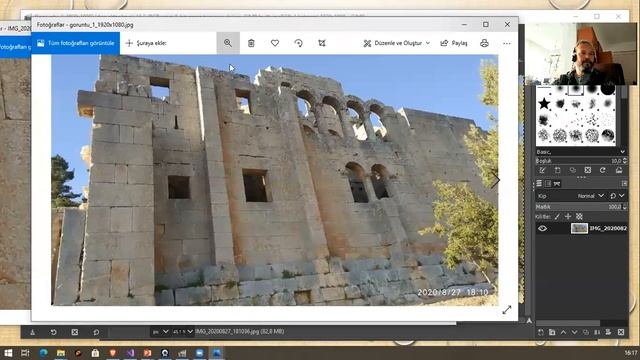Click the delete tool preset icon
Viewport: 640px width, 360px height.
(75, 332)
